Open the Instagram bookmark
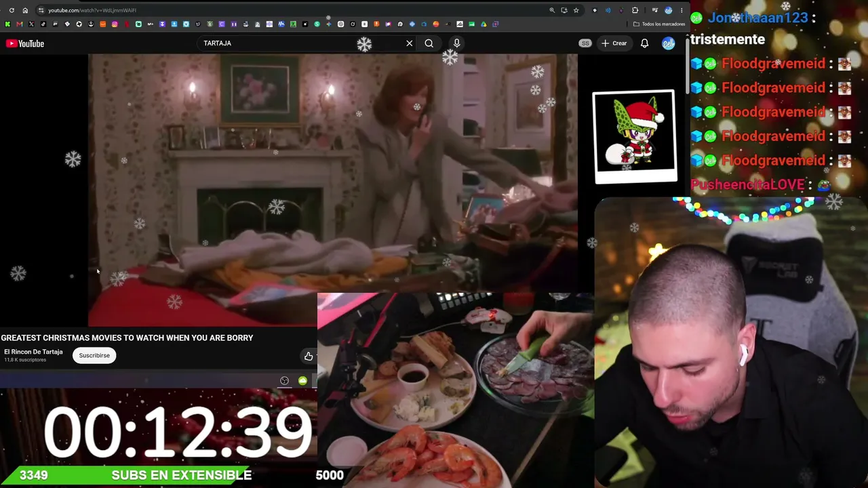868x488 pixels. pos(115,24)
